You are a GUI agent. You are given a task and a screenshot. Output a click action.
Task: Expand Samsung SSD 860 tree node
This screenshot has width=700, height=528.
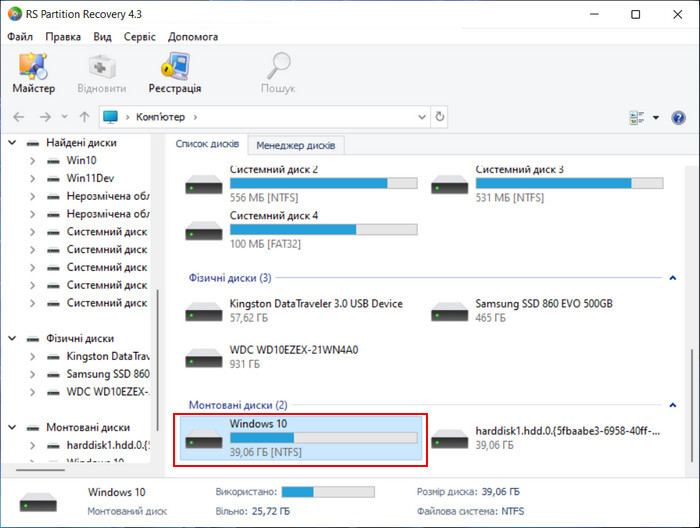pos(32,374)
